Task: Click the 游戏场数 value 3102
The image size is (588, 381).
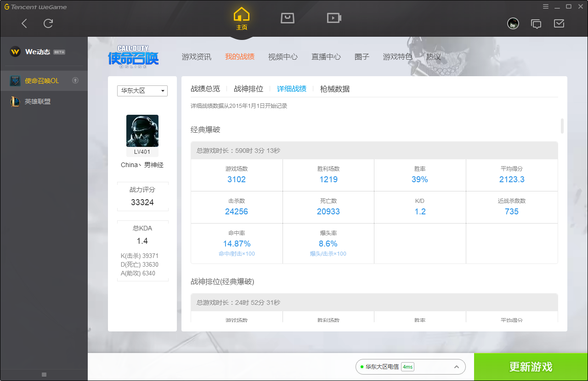Action: (x=237, y=179)
